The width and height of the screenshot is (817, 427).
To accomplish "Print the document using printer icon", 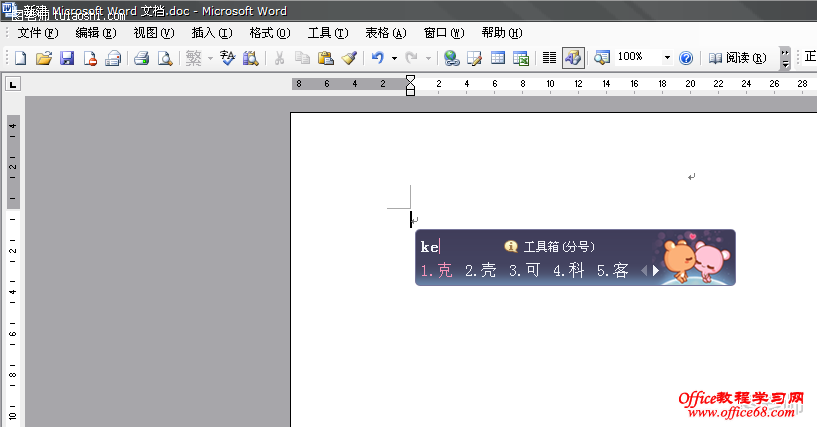I will click(142, 58).
